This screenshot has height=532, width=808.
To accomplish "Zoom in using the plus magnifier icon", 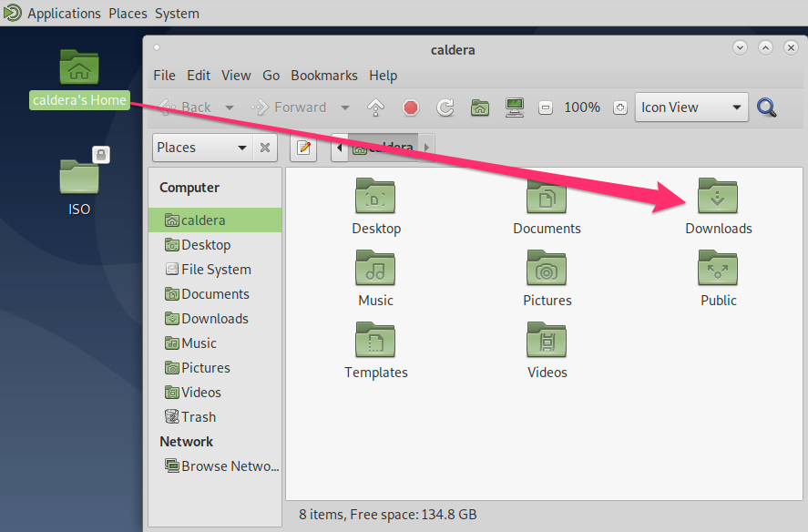I will (x=619, y=107).
